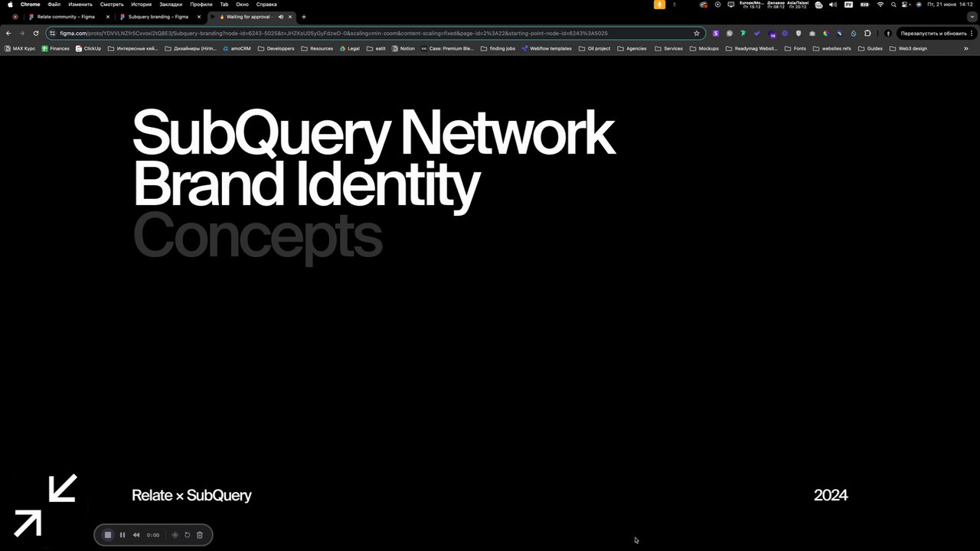Open the camera screenshot extension
Viewport: 980px width, 551px height.
coord(812,33)
